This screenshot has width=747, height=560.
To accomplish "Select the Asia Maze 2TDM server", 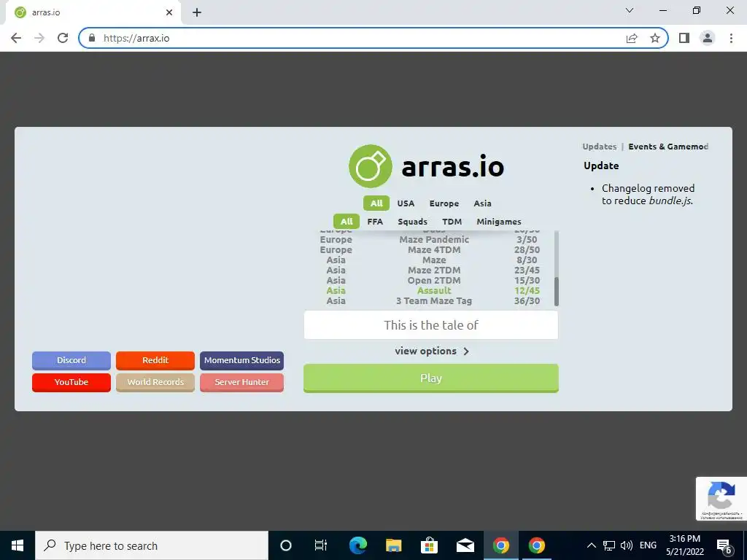I will pos(430,270).
